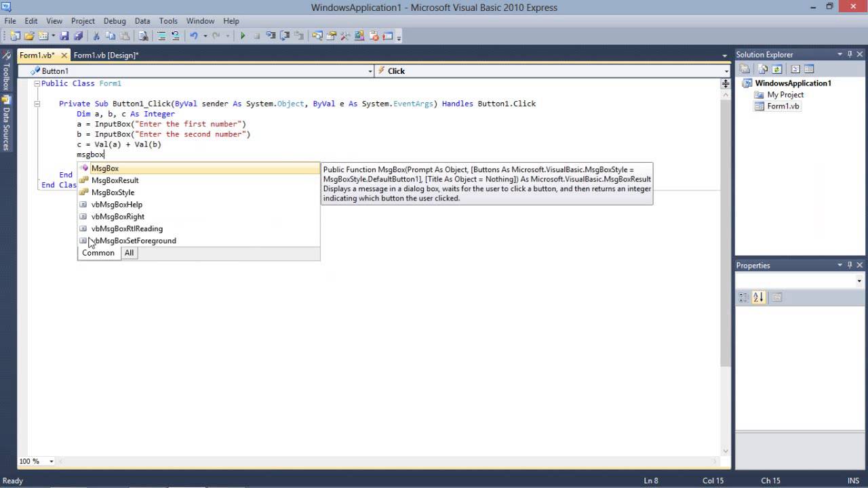The height and width of the screenshot is (488, 868).
Task: Toggle Alphabetical sort in Properties panel
Action: tap(758, 297)
